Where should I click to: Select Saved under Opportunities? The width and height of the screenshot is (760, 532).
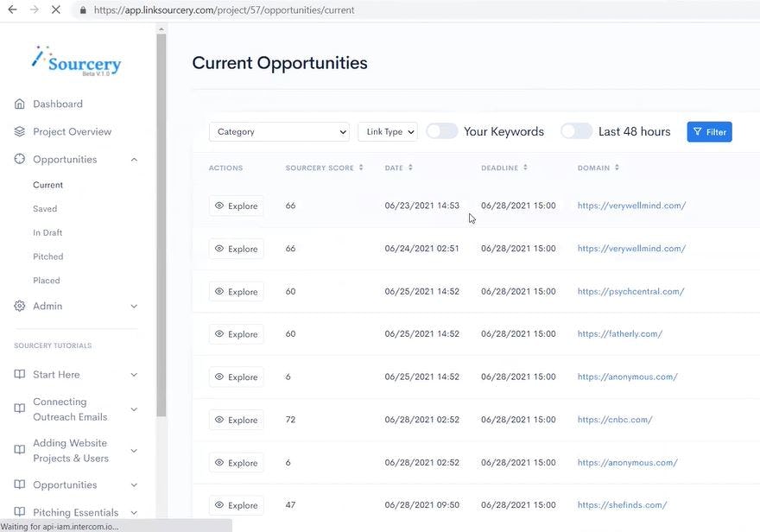point(45,208)
